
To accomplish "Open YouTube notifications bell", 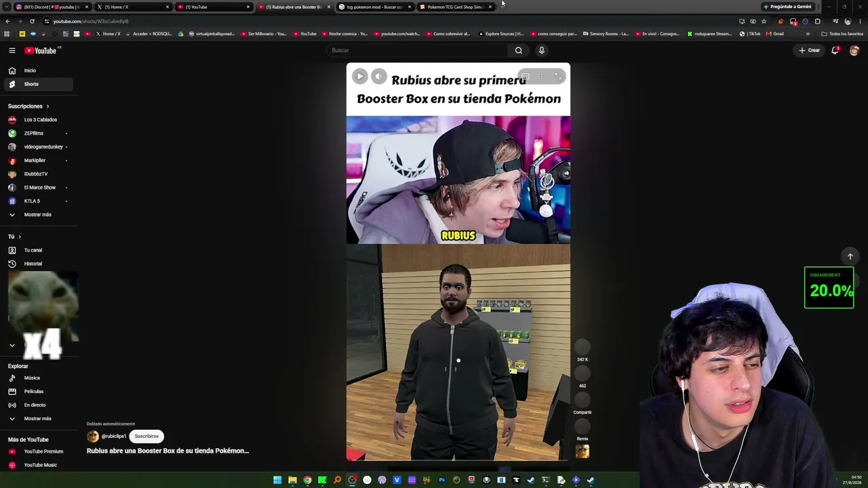I will click(x=835, y=50).
